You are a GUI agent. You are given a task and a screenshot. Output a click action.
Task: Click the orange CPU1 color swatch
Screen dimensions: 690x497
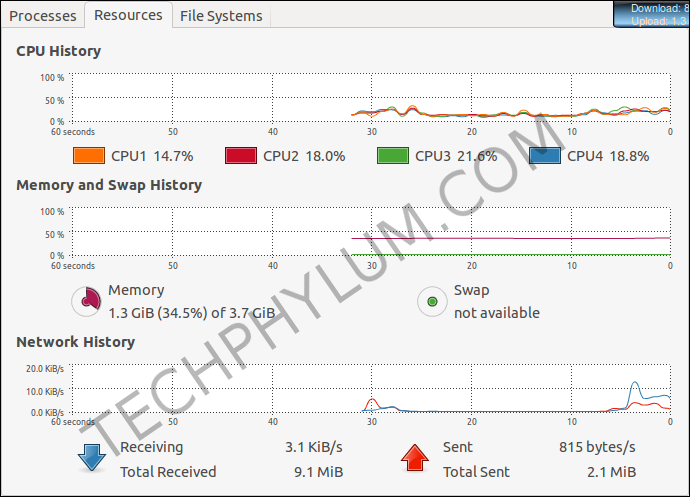[x=89, y=156]
